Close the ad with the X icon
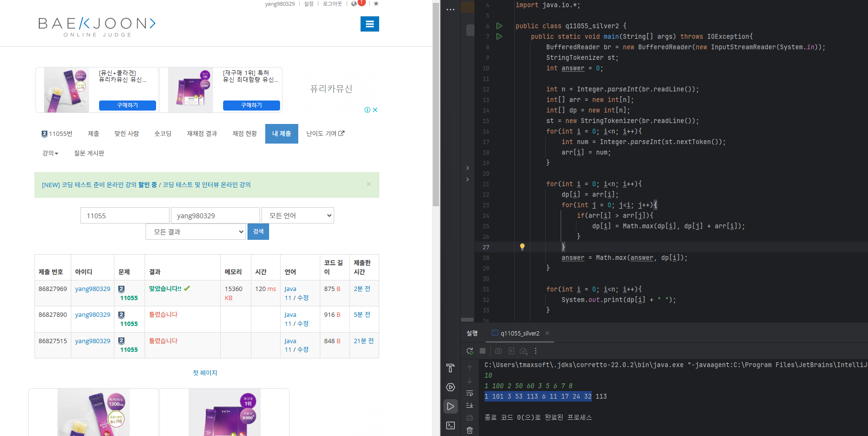868x436 pixels. 375,110
